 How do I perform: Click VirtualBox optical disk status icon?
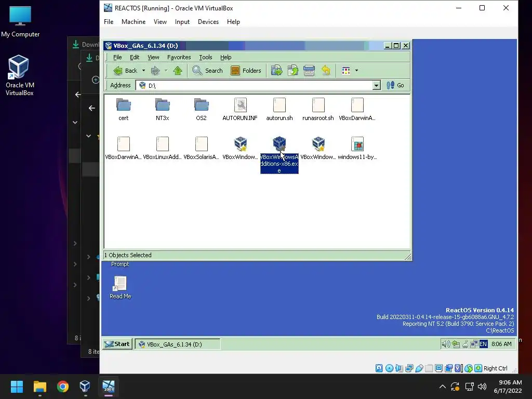(389, 368)
